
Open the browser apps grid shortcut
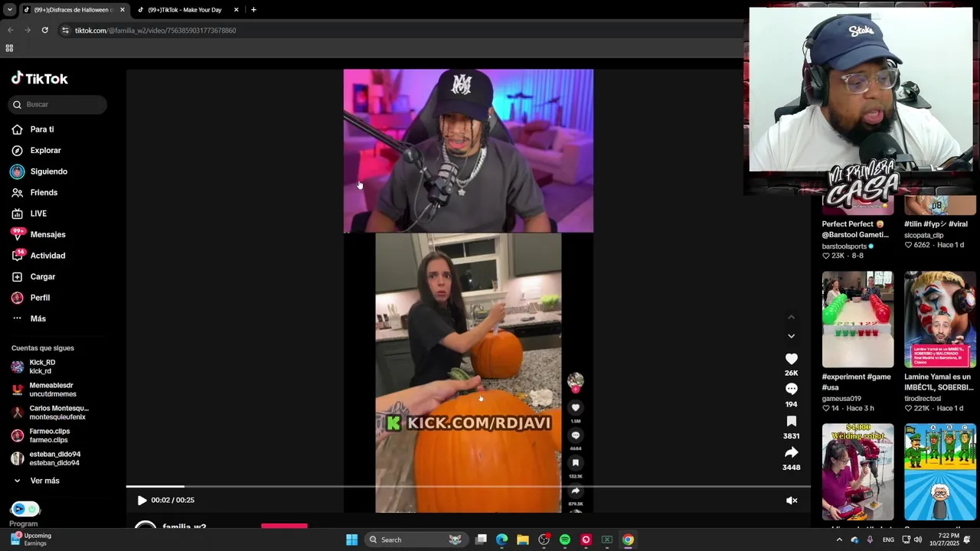coord(9,48)
